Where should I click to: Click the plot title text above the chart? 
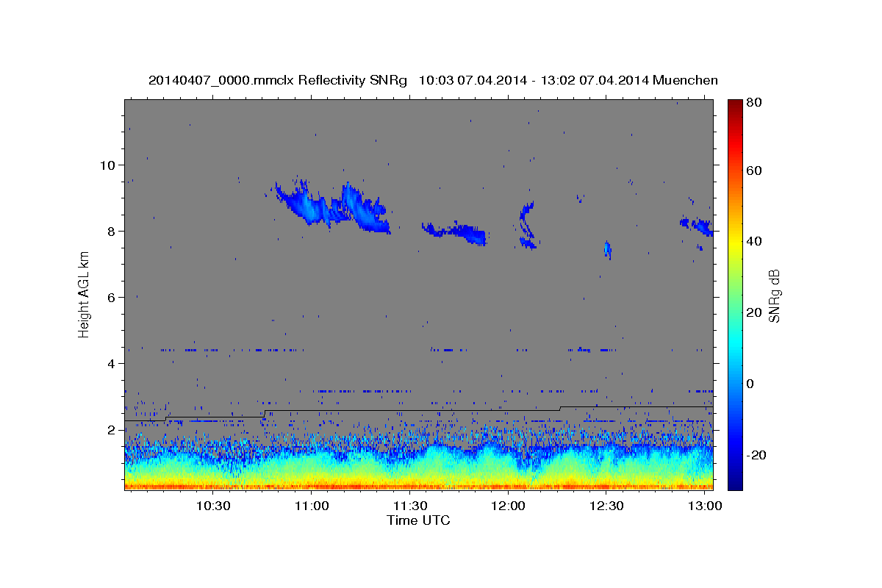[x=433, y=80]
